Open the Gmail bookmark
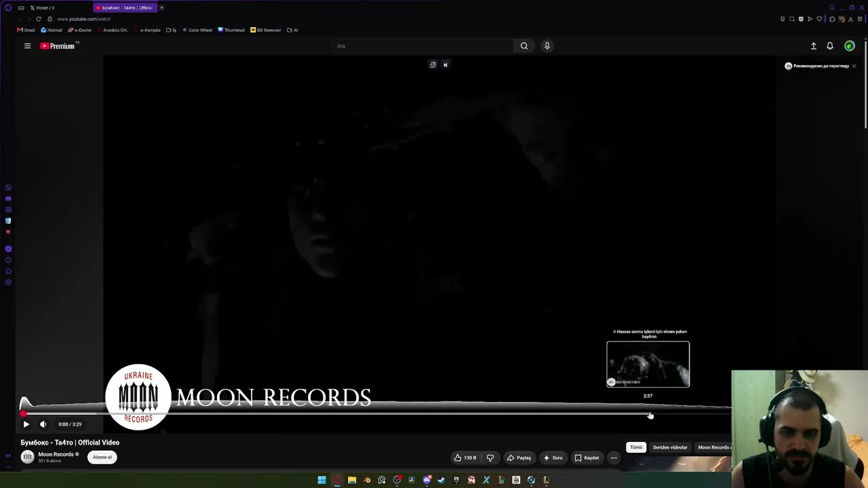The width and height of the screenshot is (868, 488). tap(26, 30)
